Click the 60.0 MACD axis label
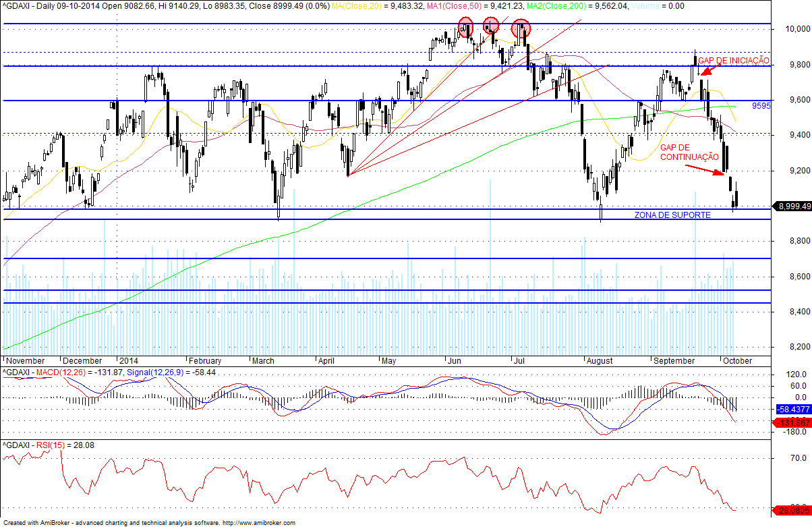The image size is (812, 527). [797, 386]
